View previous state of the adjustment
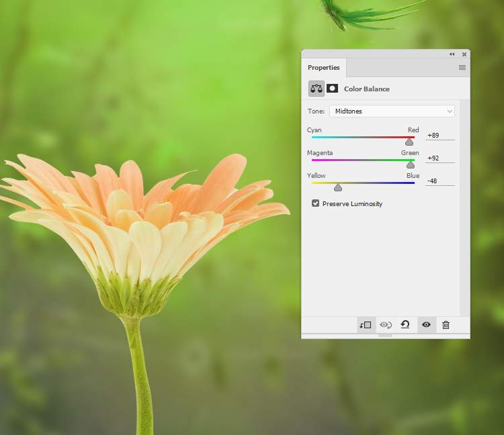The image size is (504, 435). pos(386,325)
